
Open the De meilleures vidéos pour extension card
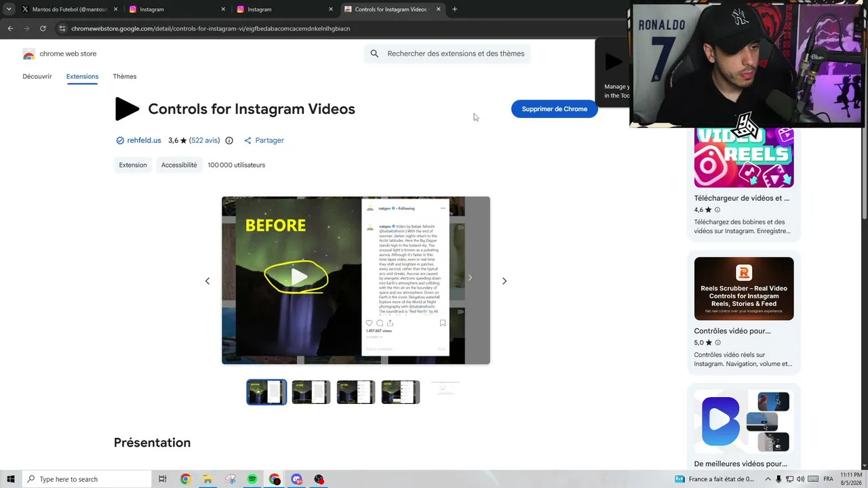[x=744, y=428]
